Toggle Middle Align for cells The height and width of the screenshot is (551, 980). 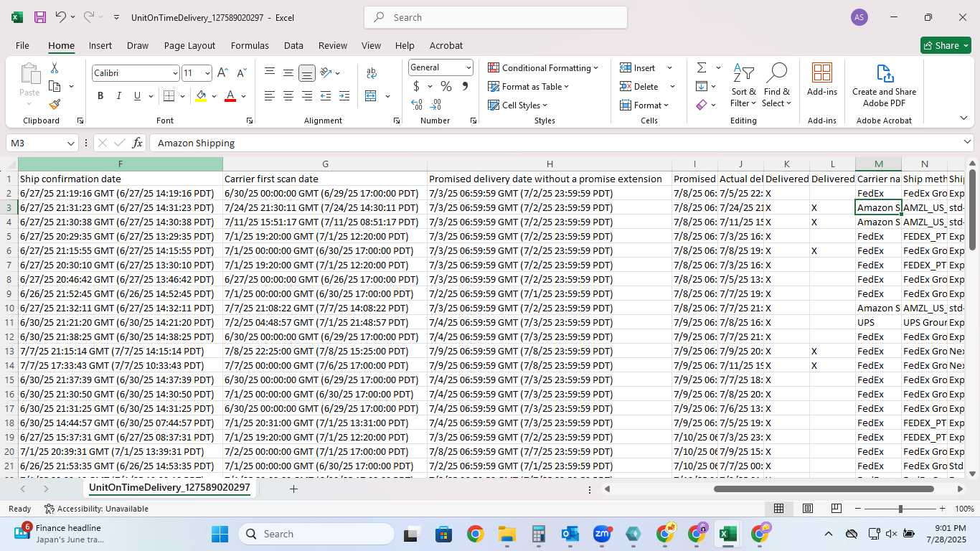coord(288,73)
